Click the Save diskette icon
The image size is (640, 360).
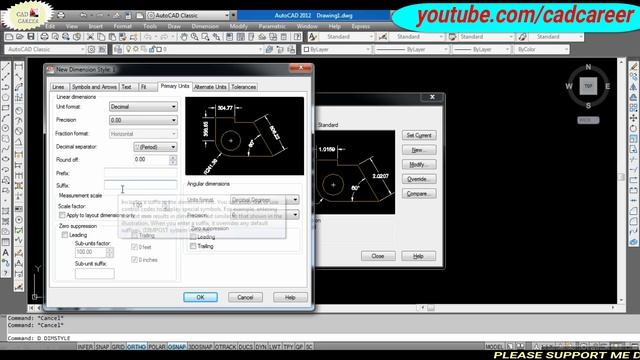31,37
